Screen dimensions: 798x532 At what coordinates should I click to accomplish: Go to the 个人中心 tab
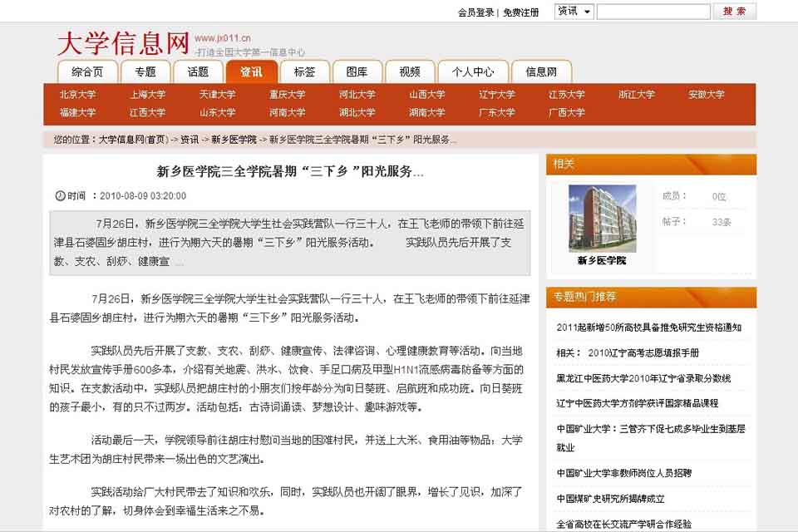click(x=472, y=72)
